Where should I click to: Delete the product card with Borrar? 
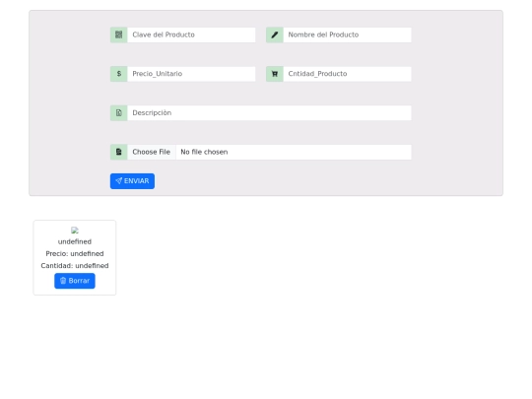pyautogui.click(x=75, y=281)
